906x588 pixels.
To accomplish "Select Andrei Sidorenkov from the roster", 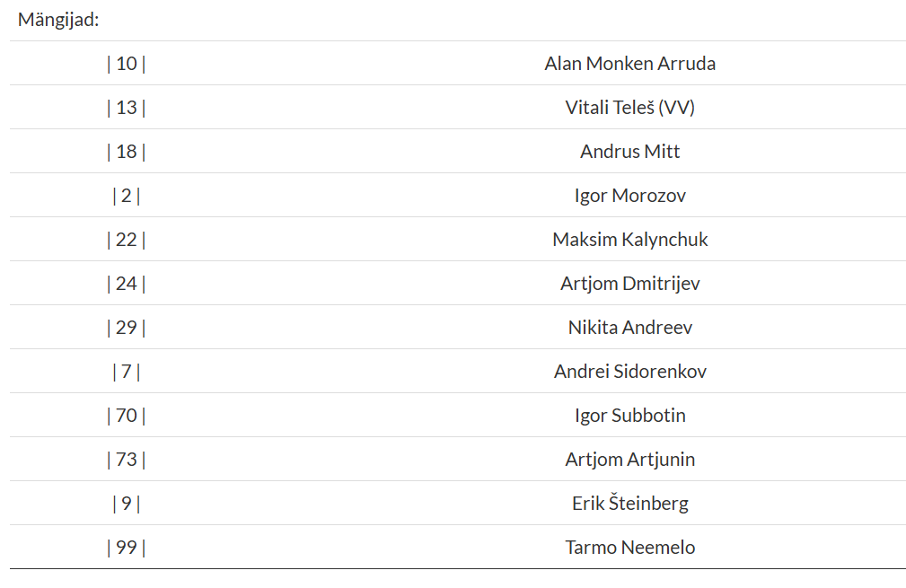I will [629, 372].
